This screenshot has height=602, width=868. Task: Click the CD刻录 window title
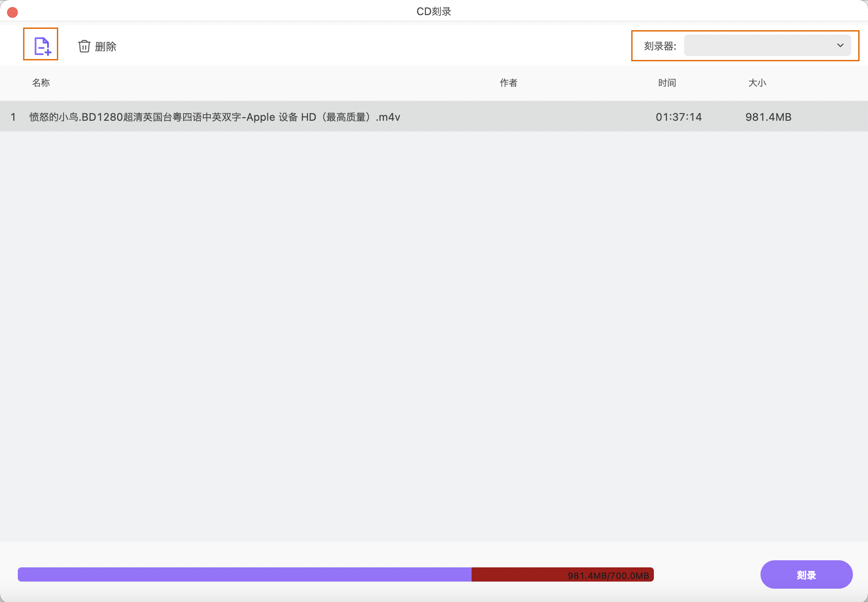[434, 12]
